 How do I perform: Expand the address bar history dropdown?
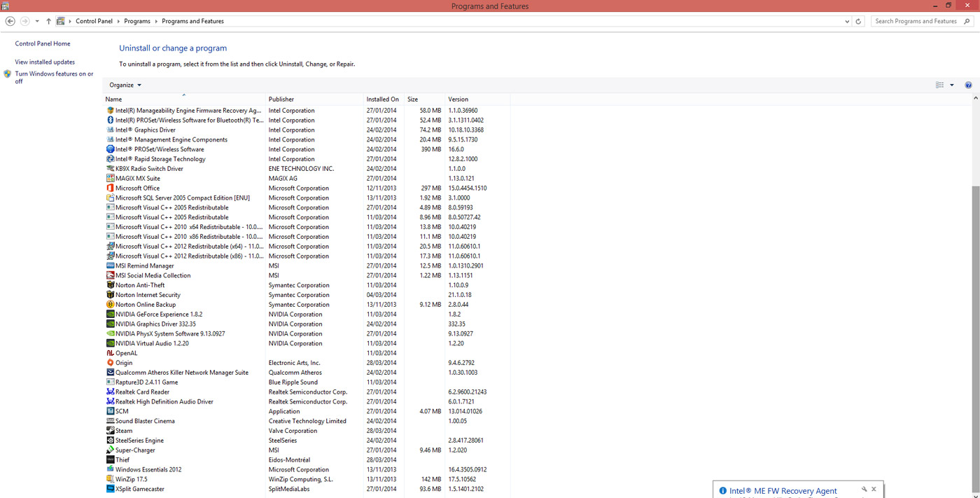pyautogui.click(x=848, y=21)
